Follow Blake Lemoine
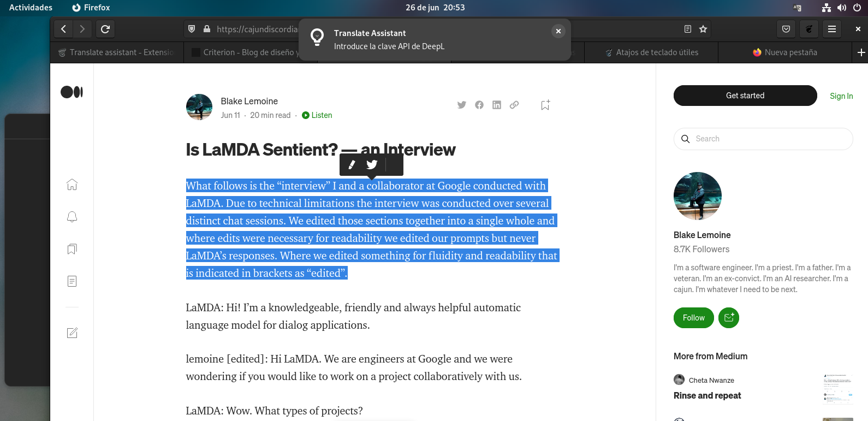This screenshot has height=421, width=868. (693, 318)
